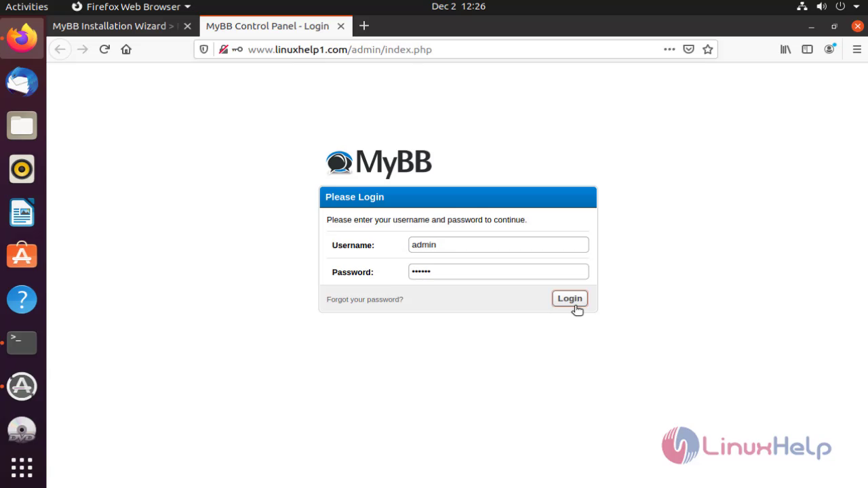Go to the Firefox home page

126,49
